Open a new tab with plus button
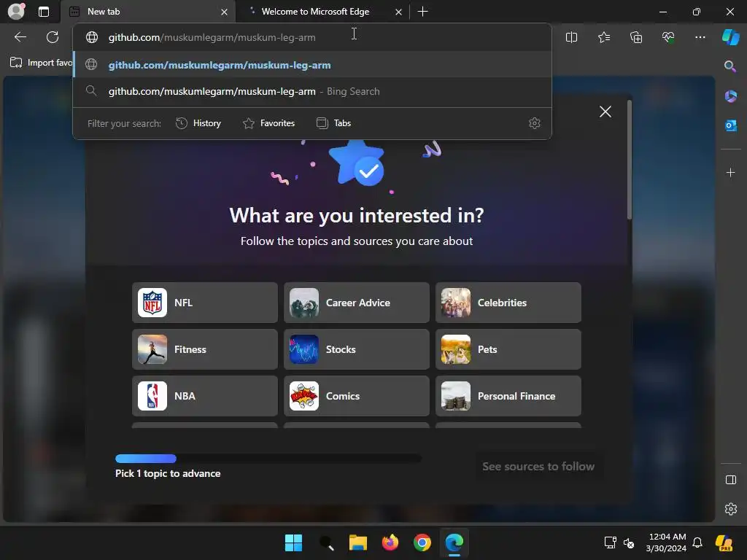This screenshot has width=747, height=560. (x=422, y=12)
